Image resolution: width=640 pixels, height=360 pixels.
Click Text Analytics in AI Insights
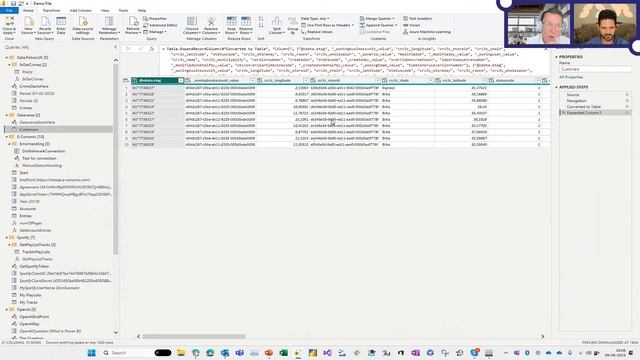(x=418, y=18)
